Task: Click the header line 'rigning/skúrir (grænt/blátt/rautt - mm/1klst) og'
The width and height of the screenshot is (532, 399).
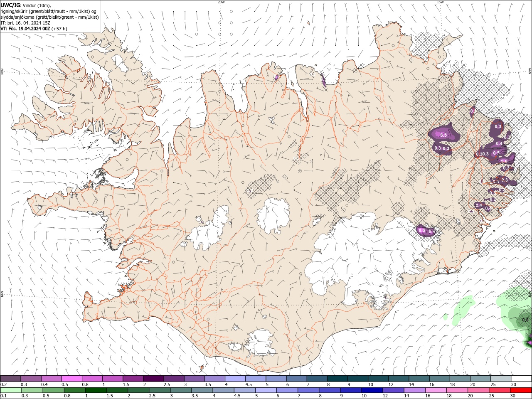Action: coord(49,11)
